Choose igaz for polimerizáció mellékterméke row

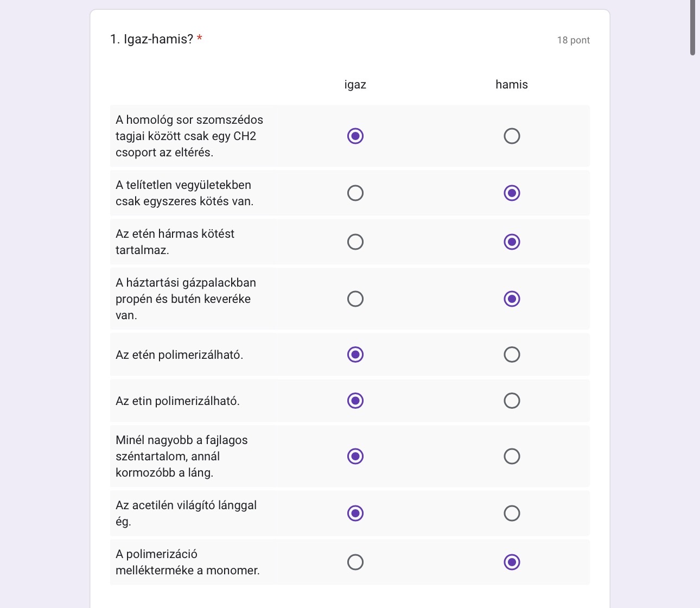coord(355,562)
